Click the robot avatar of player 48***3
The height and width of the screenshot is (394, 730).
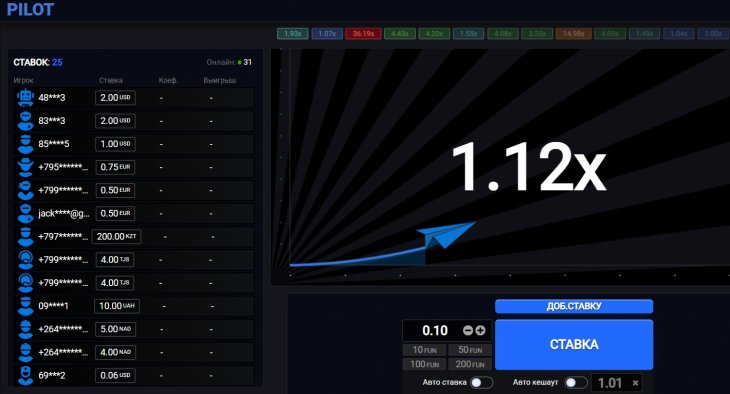coord(25,98)
